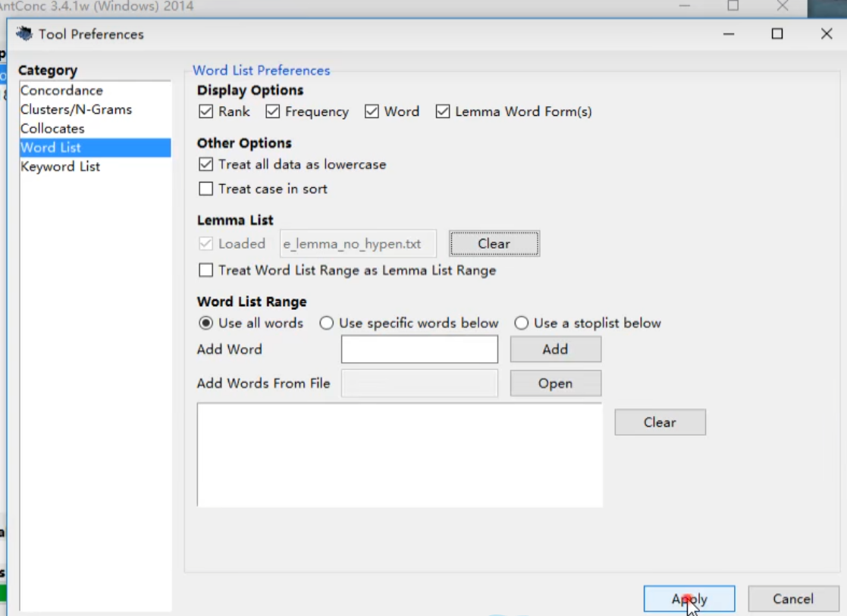Enable Treat case in sort
The image size is (847, 616).
205,189
